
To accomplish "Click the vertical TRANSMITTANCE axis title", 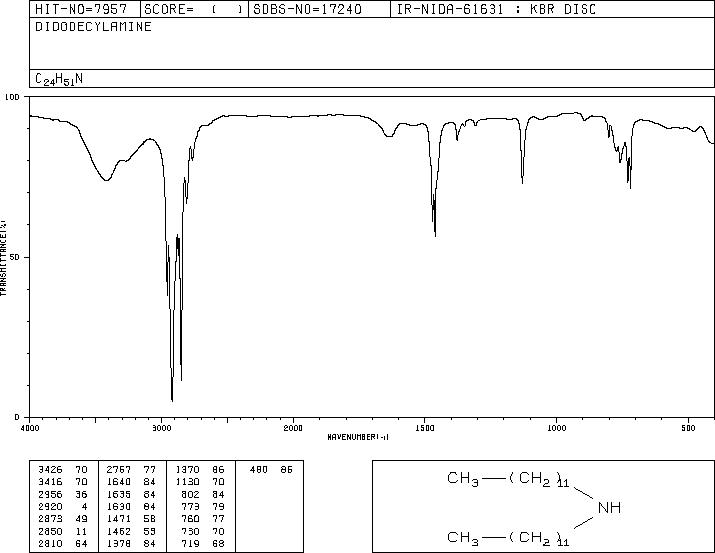I will tap(3, 258).
